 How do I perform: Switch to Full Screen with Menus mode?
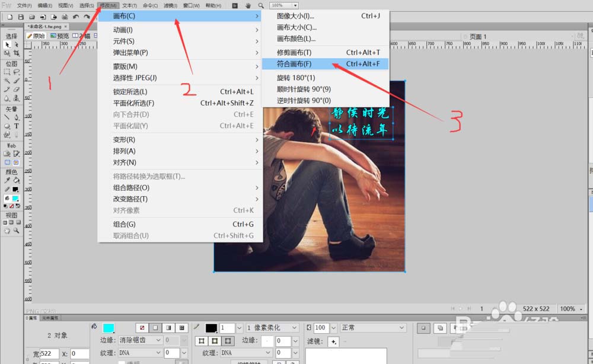coord(11,223)
